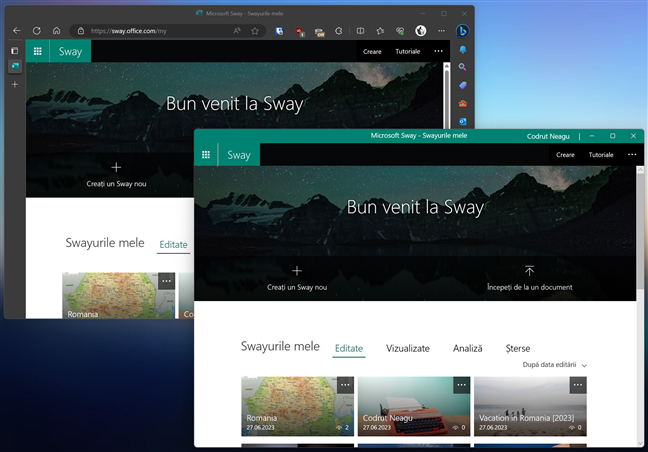Switch to the Analiză tab
Image resolution: width=648 pixels, height=452 pixels.
467,348
